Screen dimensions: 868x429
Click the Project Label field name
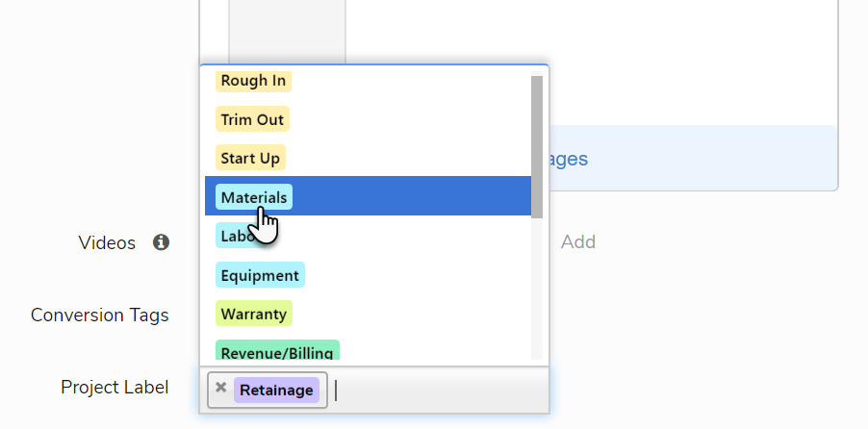(115, 387)
